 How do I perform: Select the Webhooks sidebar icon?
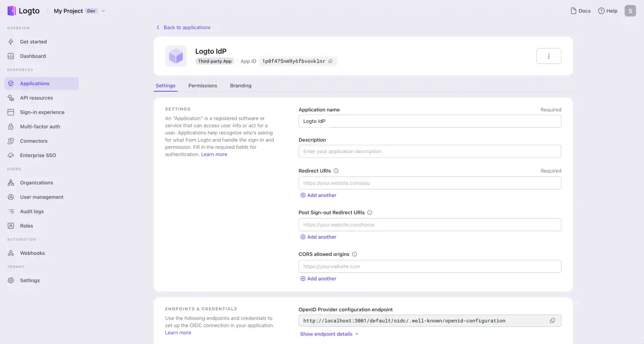click(x=11, y=253)
